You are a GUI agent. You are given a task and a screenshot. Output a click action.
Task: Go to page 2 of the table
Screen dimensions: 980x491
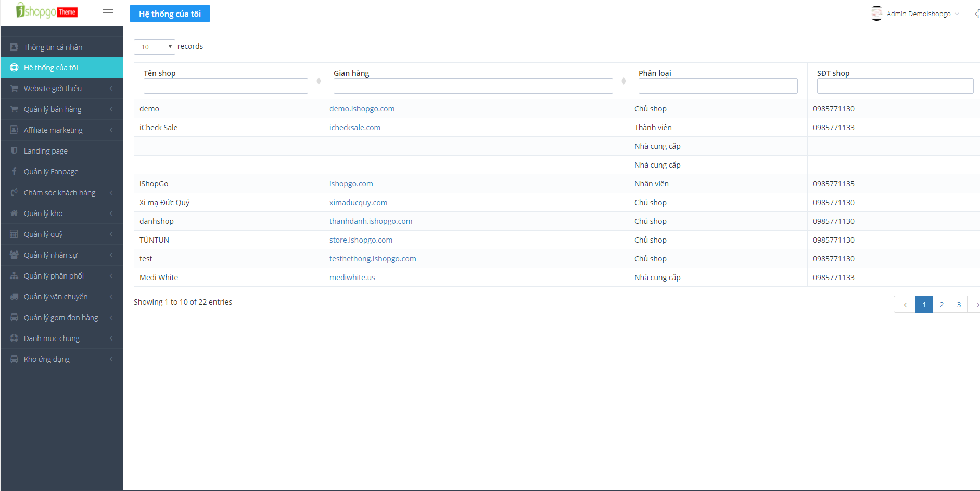point(941,305)
